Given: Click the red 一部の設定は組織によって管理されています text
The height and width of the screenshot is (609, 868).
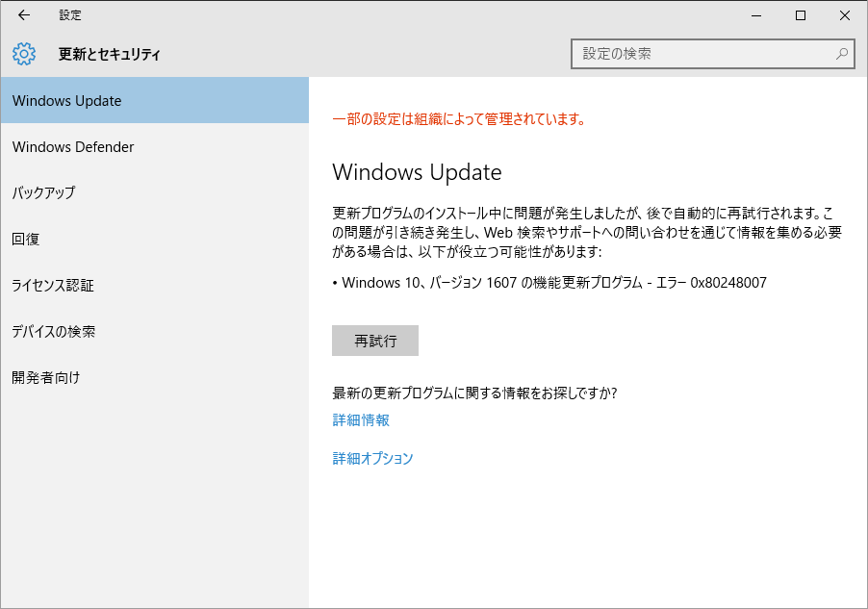Looking at the screenshot, I should click(x=459, y=119).
